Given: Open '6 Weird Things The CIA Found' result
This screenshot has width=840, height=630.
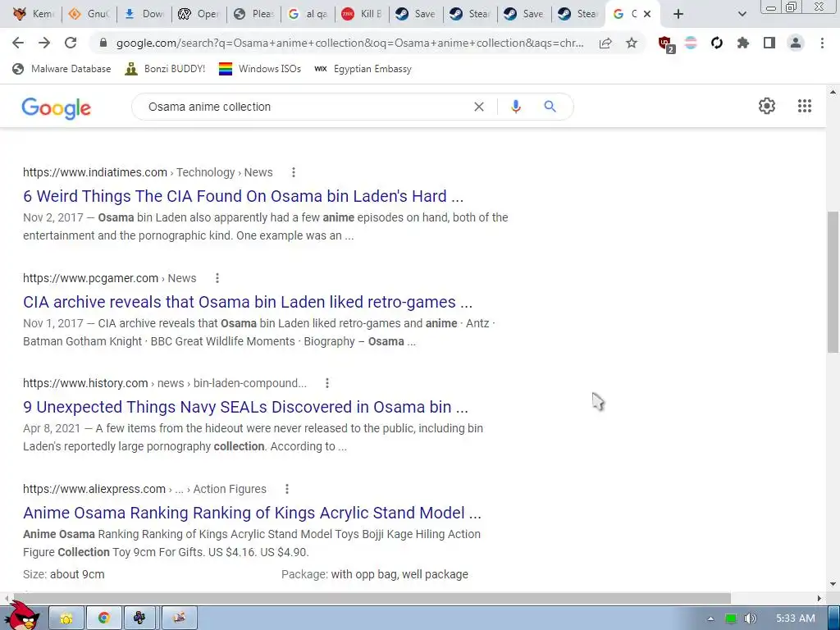Looking at the screenshot, I should click(243, 196).
